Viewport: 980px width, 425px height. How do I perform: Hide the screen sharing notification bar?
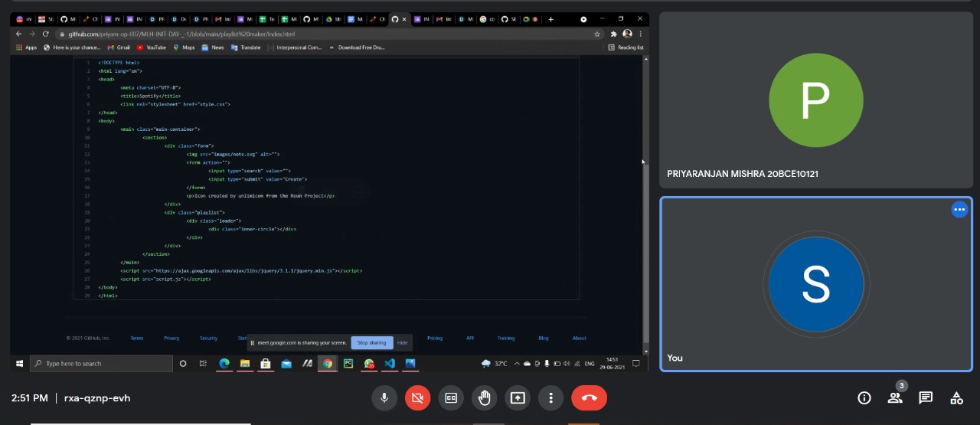point(402,343)
